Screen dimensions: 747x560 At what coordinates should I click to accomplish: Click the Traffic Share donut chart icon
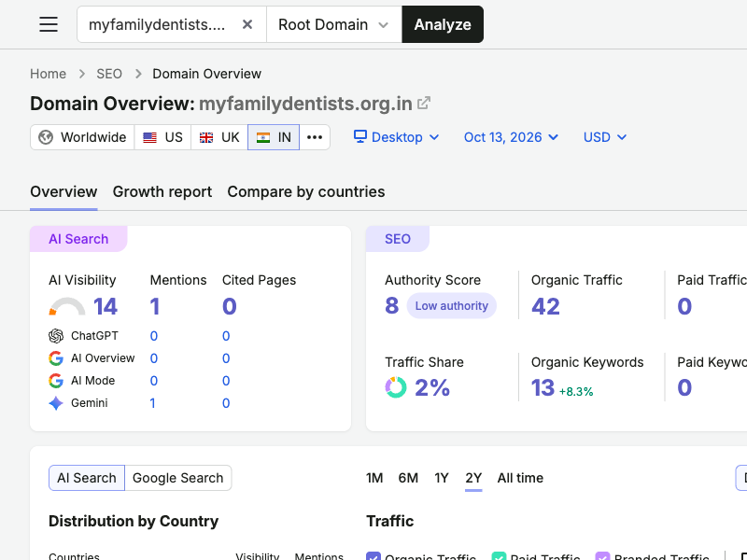(396, 387)
